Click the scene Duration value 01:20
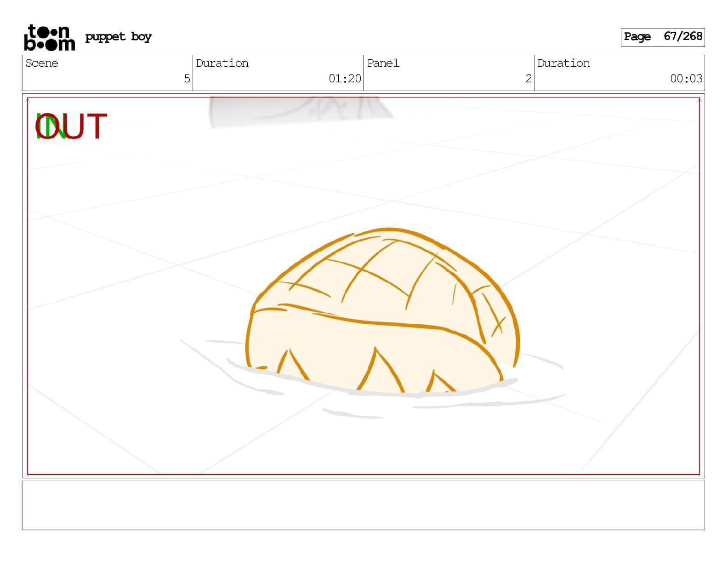 coord(345,79)
